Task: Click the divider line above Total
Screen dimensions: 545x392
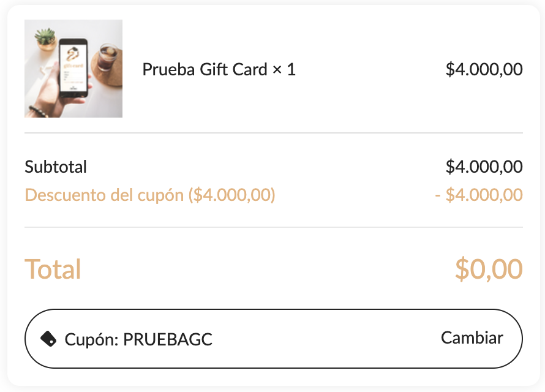Action: pos(274,227)
